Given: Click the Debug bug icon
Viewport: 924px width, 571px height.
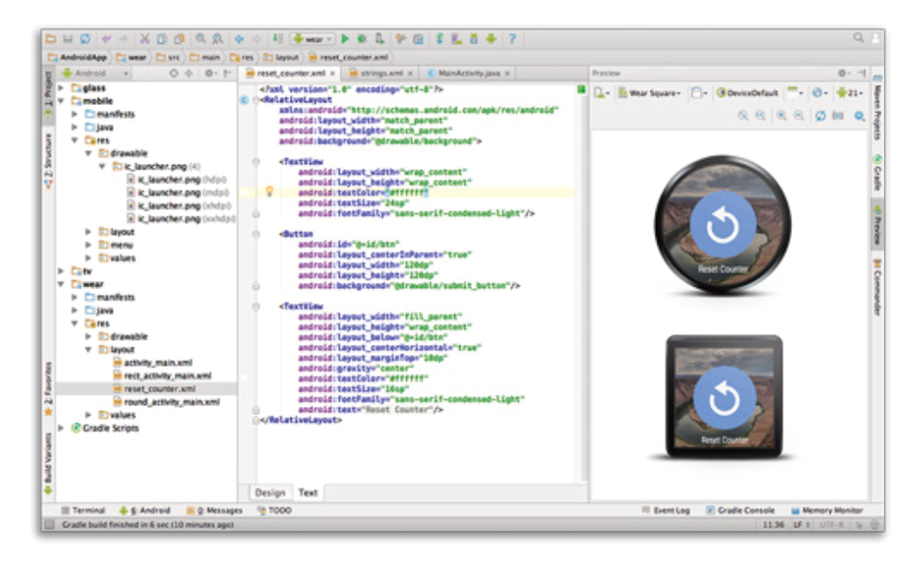Looking at the screenshot, I should (362, 39).
